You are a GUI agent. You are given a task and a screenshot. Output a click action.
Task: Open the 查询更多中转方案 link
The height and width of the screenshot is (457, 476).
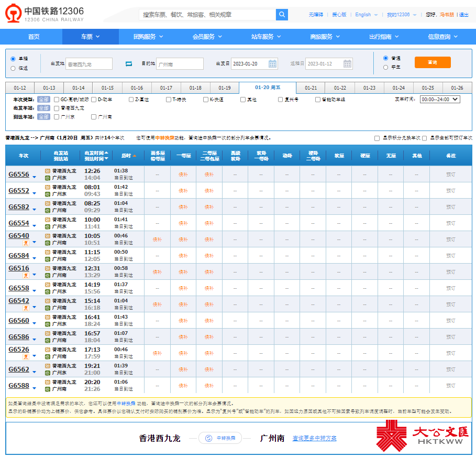coord(314,438)
